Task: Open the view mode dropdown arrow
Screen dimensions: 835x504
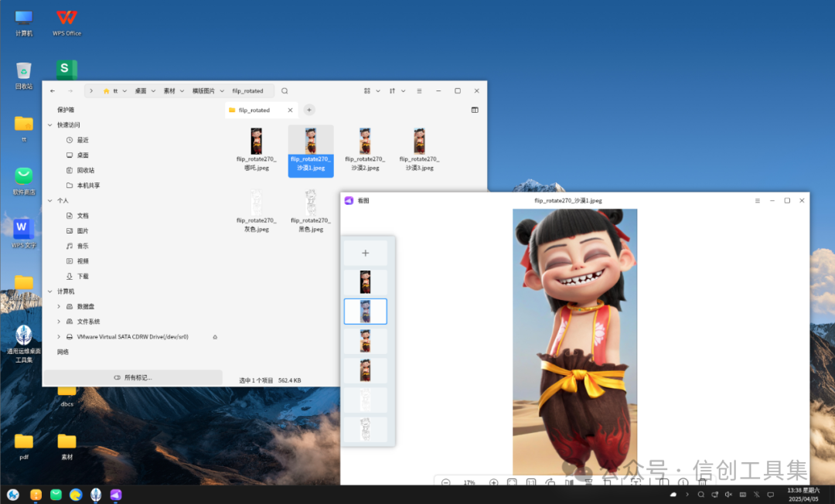Action: tap(378, 91)
